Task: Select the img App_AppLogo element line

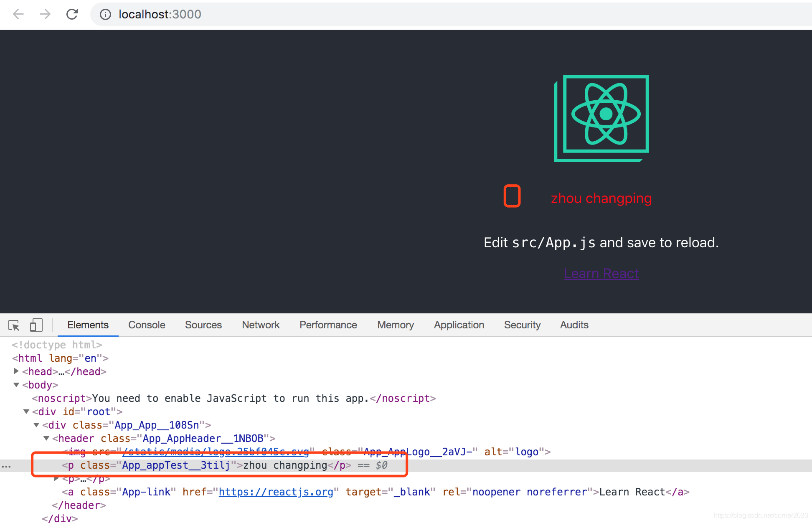Action: (306, 452)
